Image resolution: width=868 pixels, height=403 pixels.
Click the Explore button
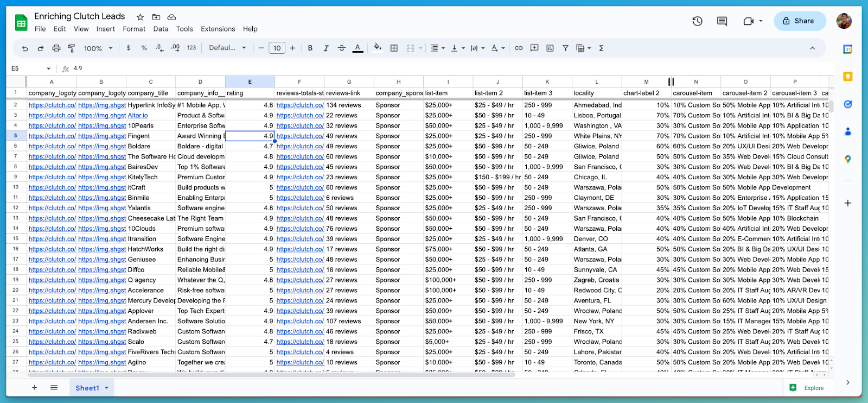(x=807, y=388)
